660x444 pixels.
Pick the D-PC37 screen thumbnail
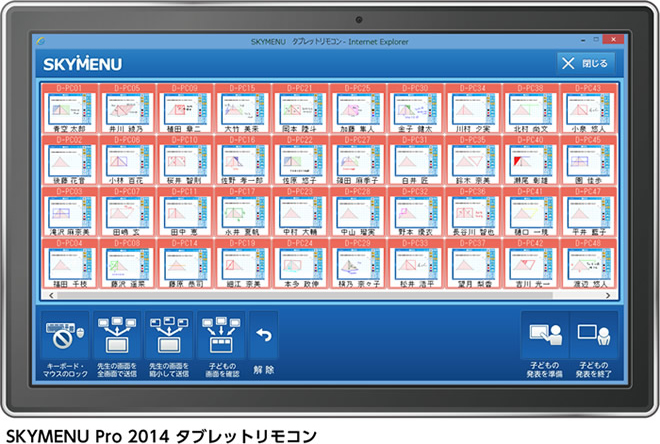coord(473,263)
